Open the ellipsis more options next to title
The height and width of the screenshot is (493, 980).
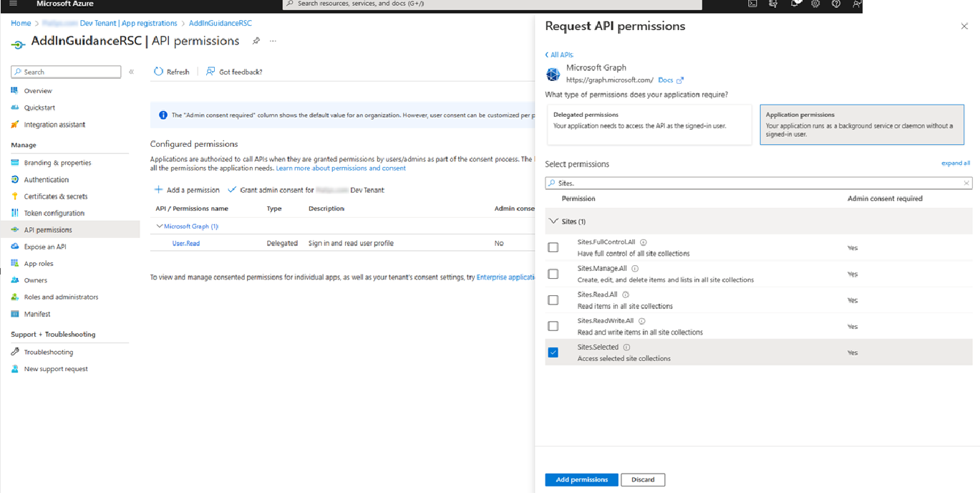point(273,41)
